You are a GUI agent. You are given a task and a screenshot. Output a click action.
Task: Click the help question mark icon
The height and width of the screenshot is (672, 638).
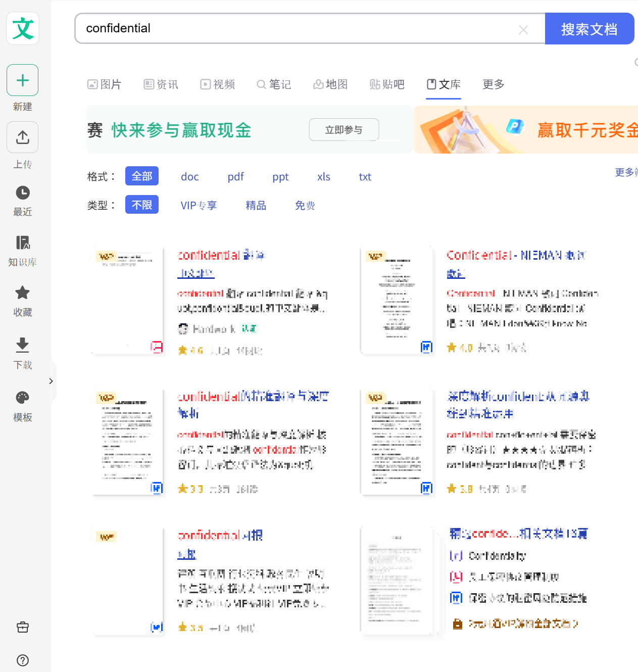pos(22,660)
